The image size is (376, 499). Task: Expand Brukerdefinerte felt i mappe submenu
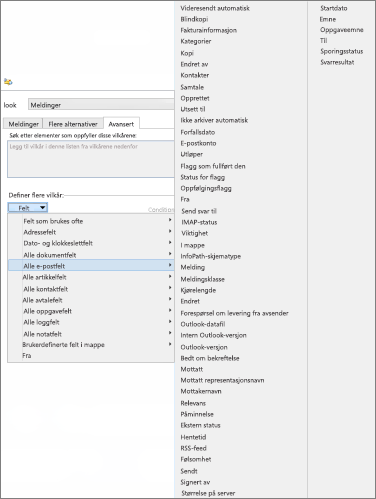click(91, 344)
